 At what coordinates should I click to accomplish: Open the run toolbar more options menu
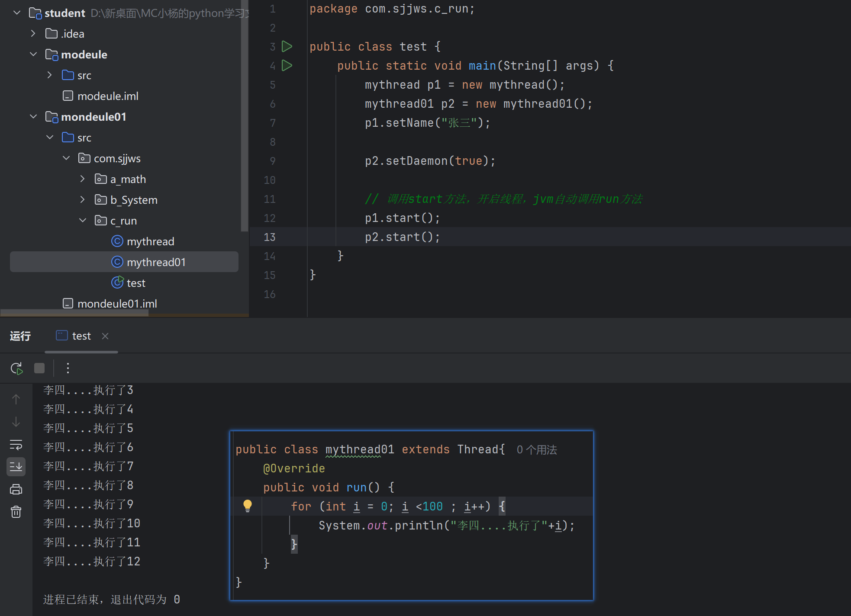click(x=68, y=369)
